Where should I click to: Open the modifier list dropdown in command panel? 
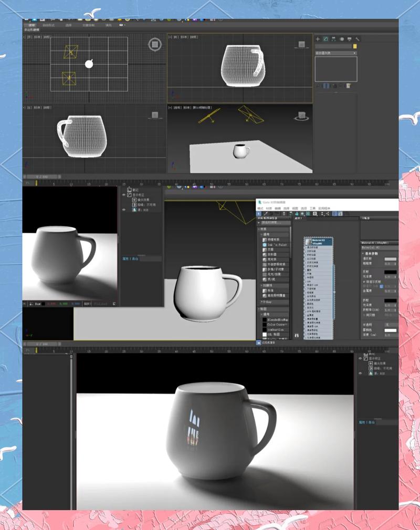[x=336, y=53]
